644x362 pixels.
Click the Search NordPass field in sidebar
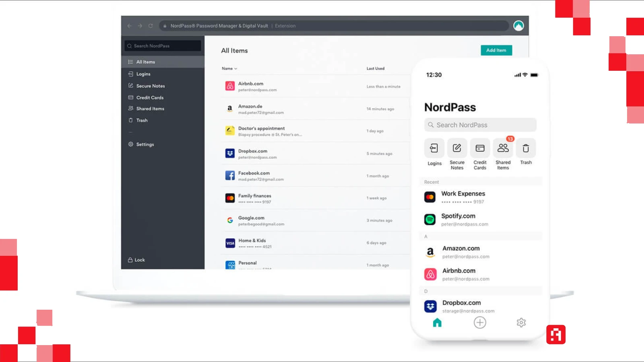click(x=163, y=46)
